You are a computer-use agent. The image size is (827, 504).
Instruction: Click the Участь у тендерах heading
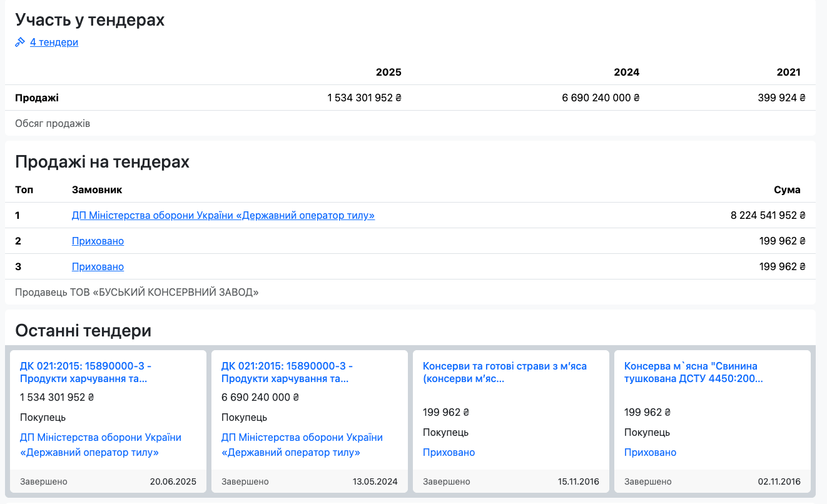[x=89, y=20]
